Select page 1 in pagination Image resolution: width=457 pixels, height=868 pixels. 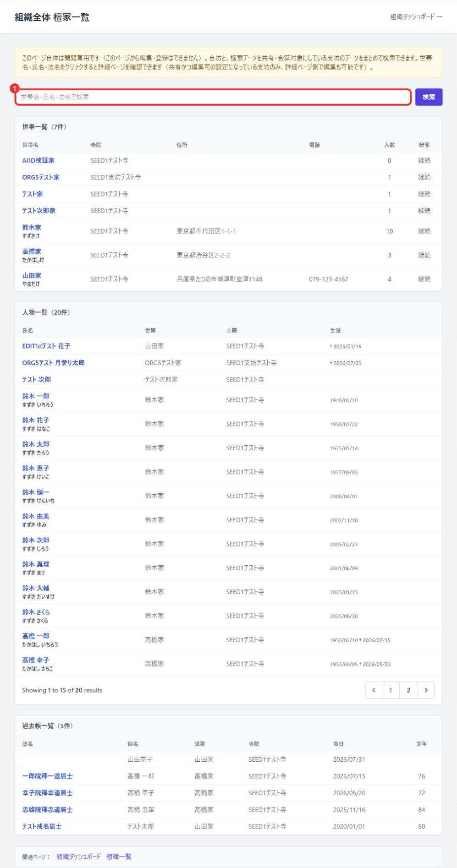click(391, 690)
